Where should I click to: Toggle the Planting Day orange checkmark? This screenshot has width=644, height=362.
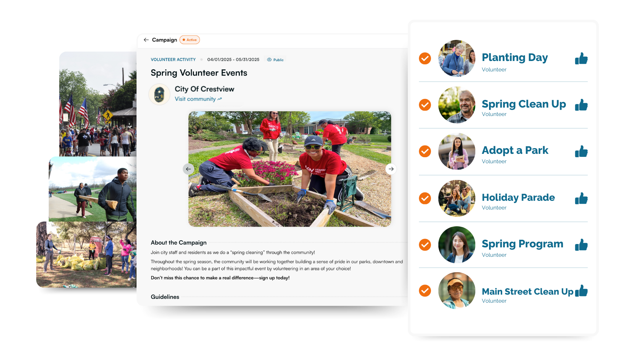(425, 58)
